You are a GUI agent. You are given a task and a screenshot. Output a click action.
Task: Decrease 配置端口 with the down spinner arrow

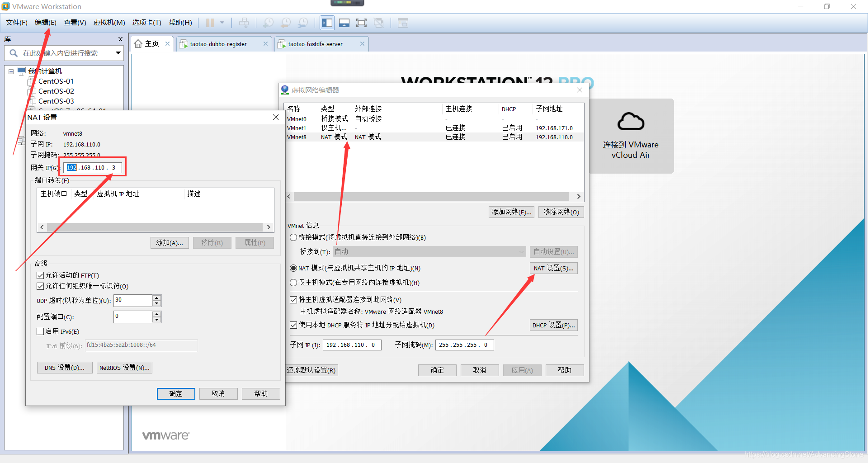coord(157,320)
